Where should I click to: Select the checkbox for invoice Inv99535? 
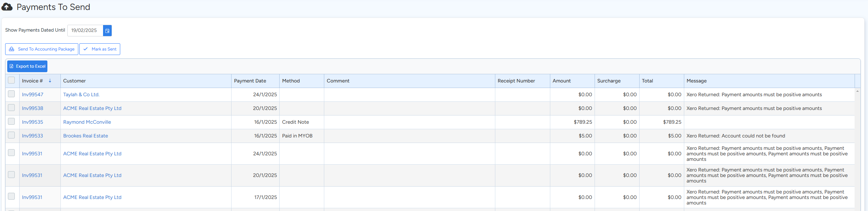(11, 122)
